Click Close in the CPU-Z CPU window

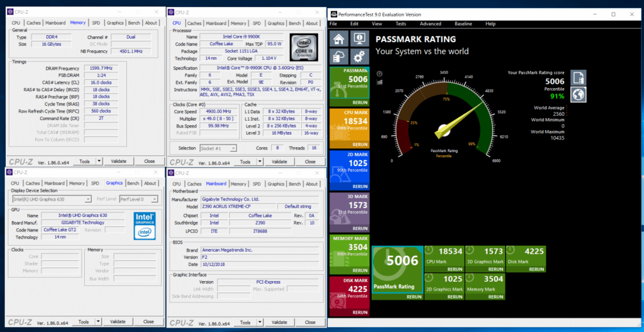pyautogui.click(x=310, y=162)
